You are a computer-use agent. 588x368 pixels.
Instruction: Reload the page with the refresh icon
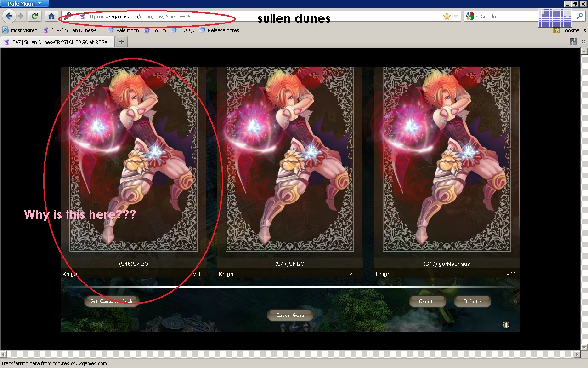[x=34, y=16]
